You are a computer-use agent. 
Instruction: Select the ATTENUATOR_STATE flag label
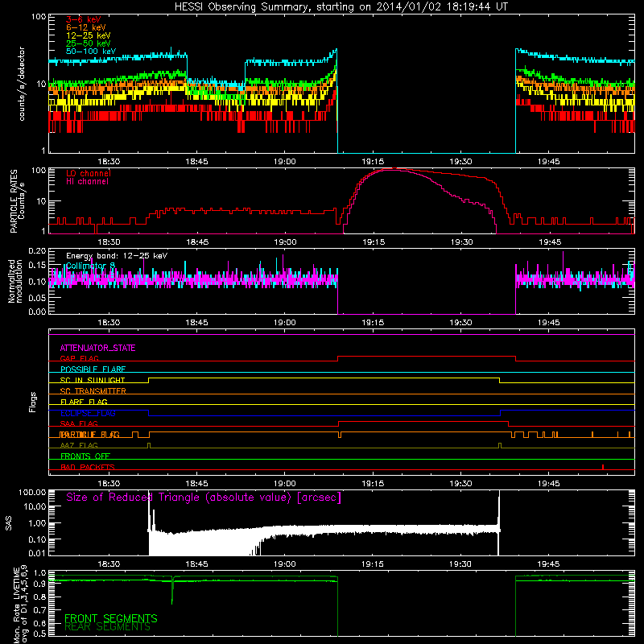97,348
